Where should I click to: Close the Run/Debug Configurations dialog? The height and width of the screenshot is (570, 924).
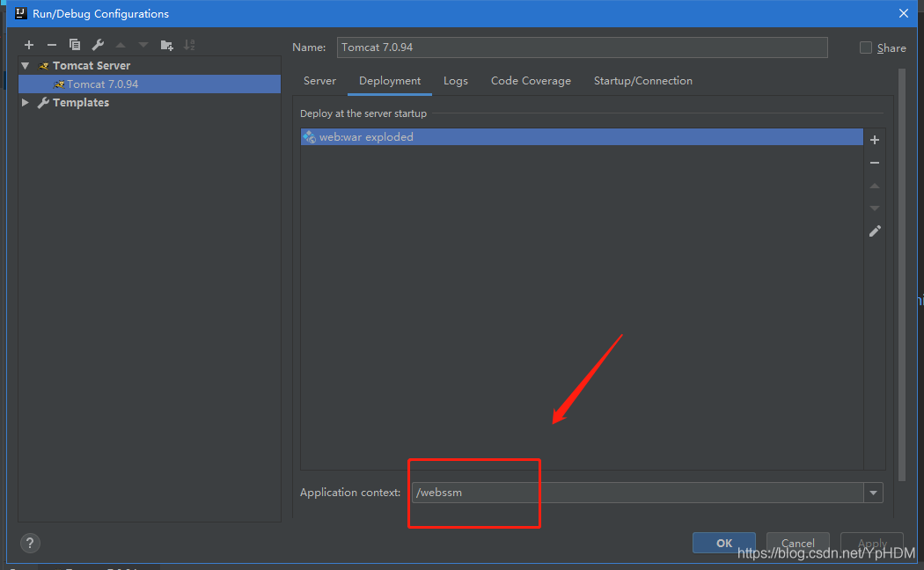click(904, 13)
